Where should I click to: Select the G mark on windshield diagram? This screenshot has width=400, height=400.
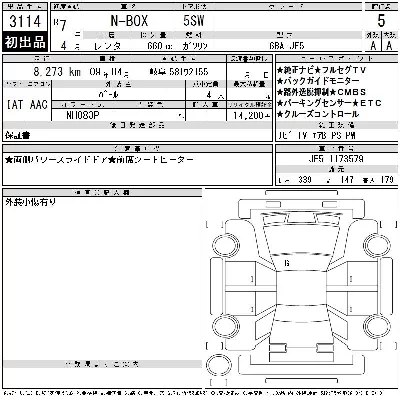[x=287, y=263]
